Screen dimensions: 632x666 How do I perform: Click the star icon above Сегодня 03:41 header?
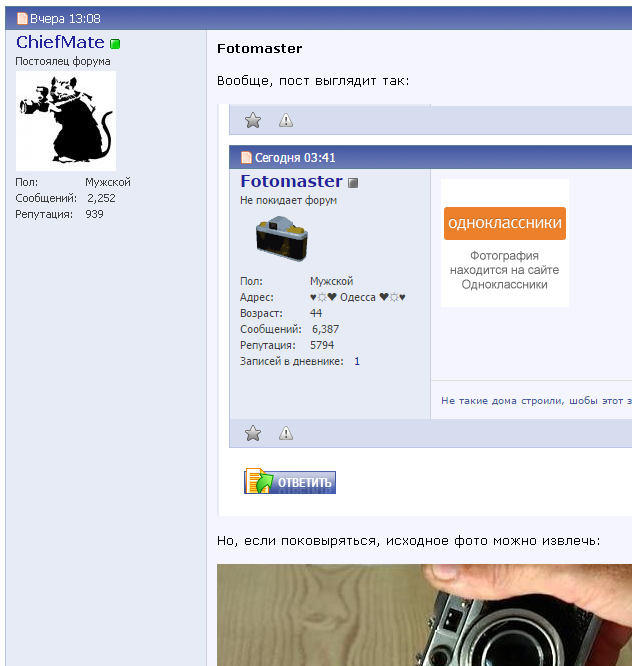pyautogui.click(x=253, y=121)
